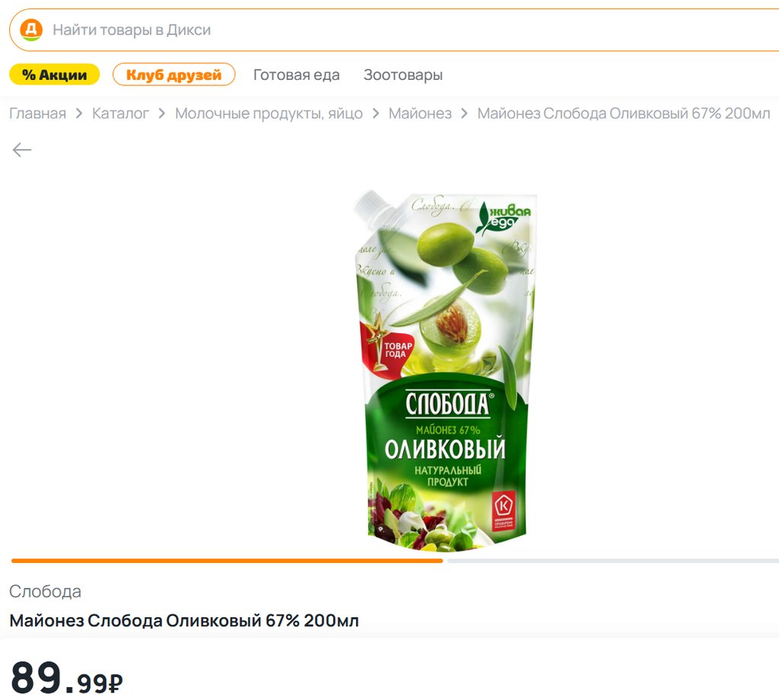Open the % Акции promotions section
This screenshot has width=779, height=700.
point(55,75)
